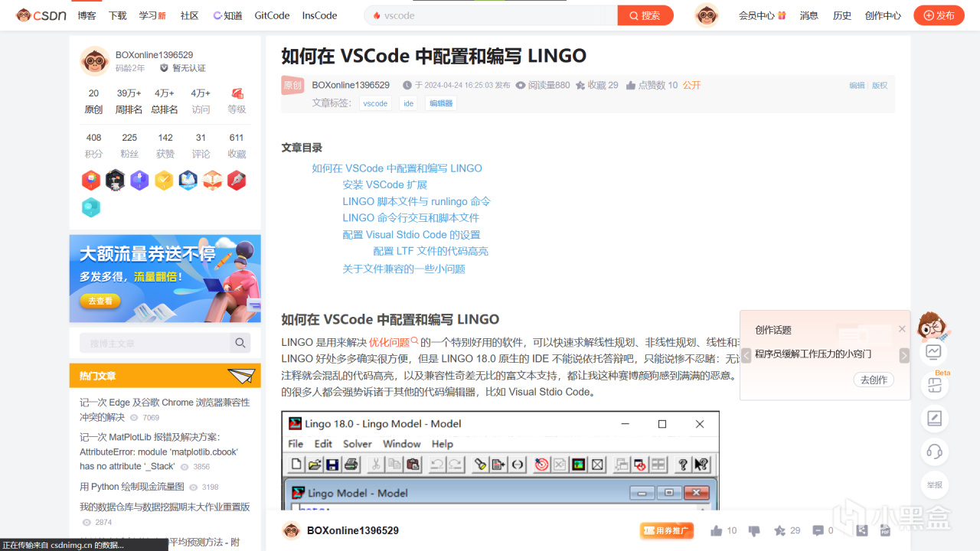
Task: Open 下载 in the top navigation
Action: click(x=117, y=15)
